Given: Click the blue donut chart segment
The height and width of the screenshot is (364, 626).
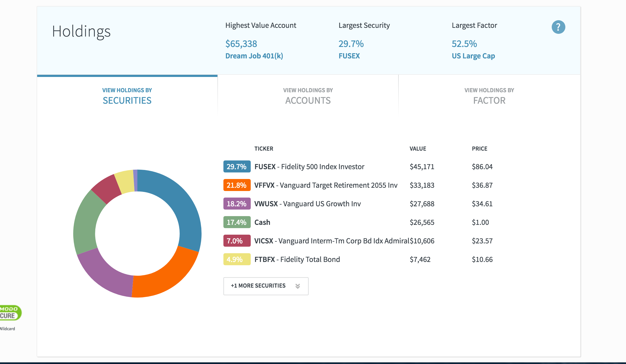Looking at the screenshot, I should pos(180,202).
